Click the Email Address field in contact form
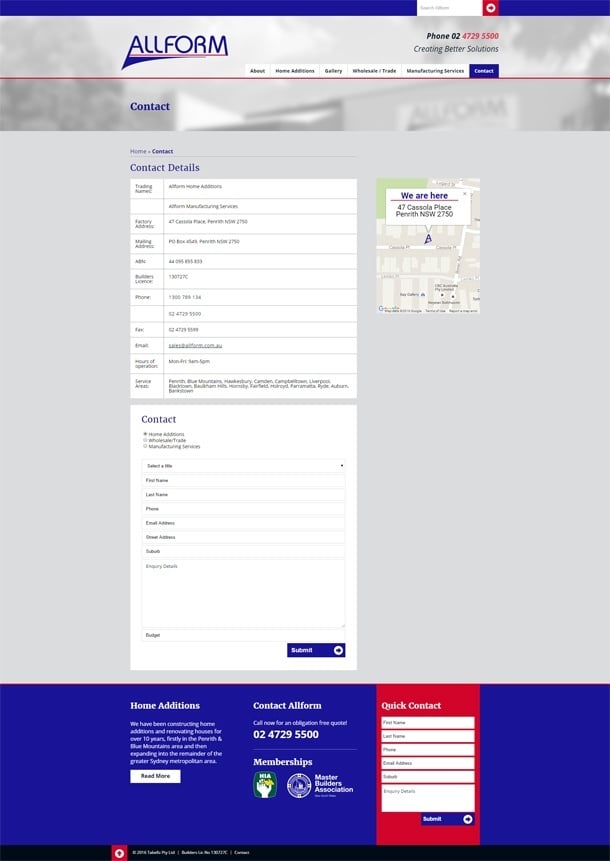 243,523
